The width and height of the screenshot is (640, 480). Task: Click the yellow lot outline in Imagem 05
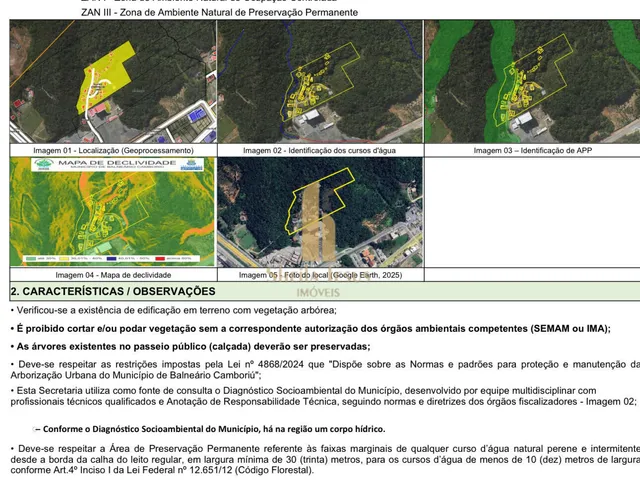click(x=320, y=201)
